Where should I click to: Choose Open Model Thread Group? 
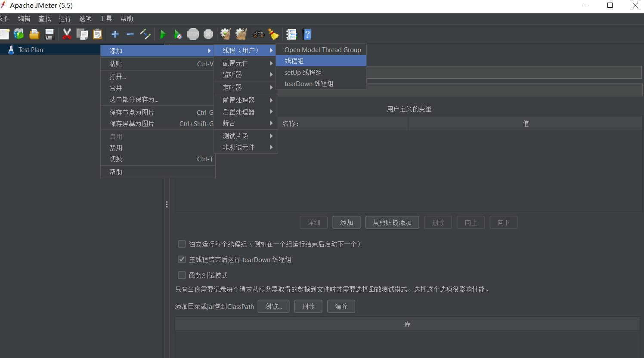click(321, 50)
